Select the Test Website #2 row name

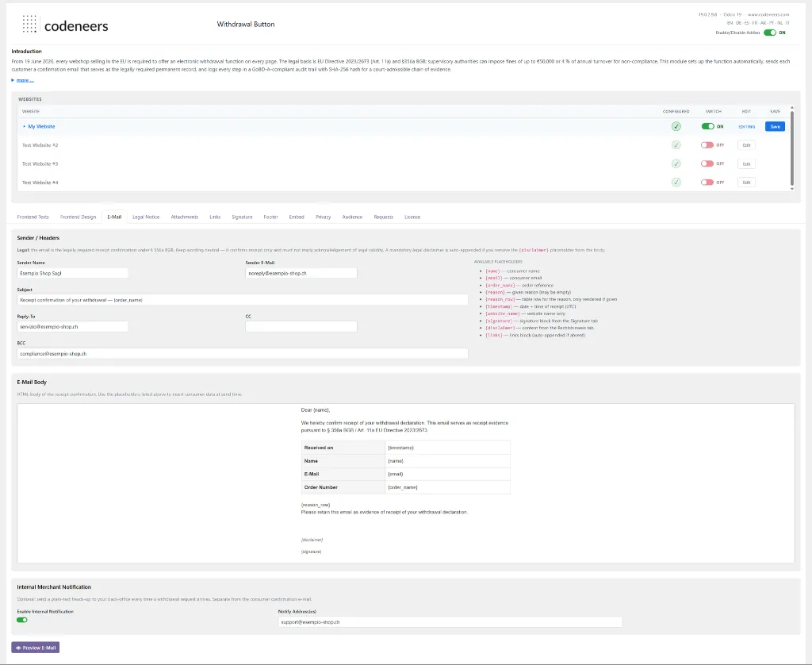[40, 145]
